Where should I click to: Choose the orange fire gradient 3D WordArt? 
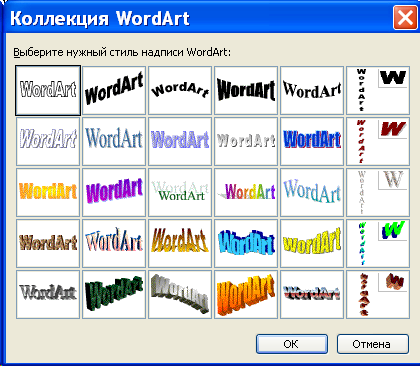click(x=246, y=294)
